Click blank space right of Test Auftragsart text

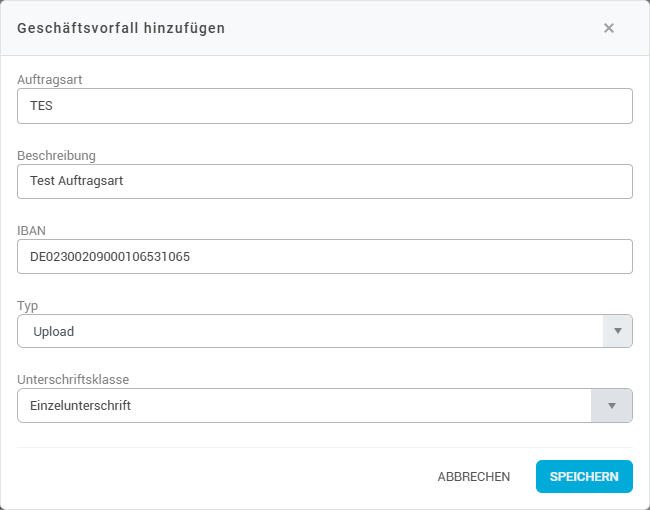(400, 181)
